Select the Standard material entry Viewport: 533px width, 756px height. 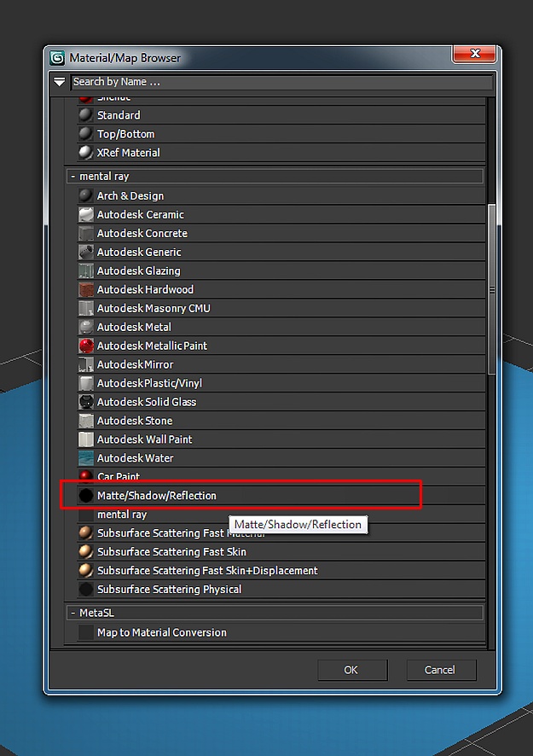tap(281, 115)
